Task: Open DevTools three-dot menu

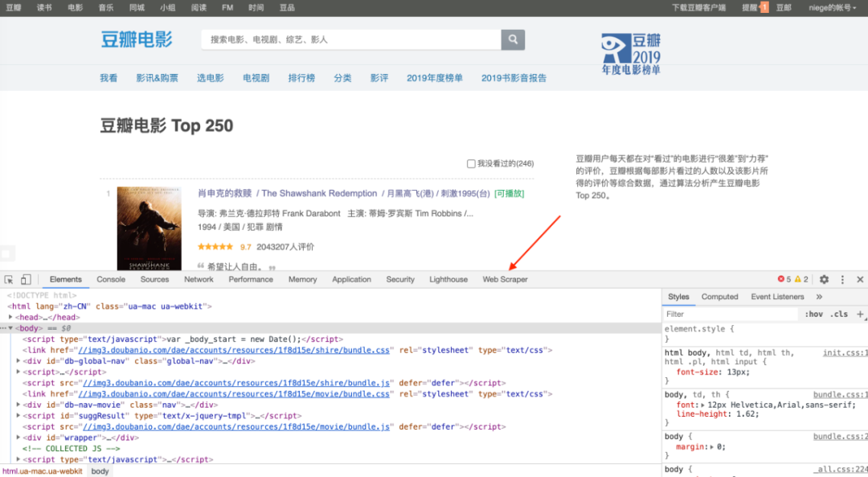Action: [x=842, y=280]
